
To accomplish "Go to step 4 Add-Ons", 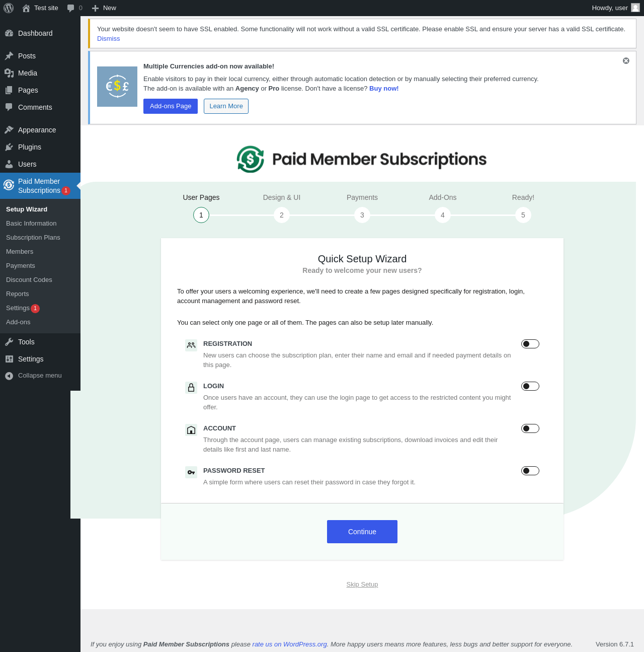I will pyautogui.click(x=443, y=215).
